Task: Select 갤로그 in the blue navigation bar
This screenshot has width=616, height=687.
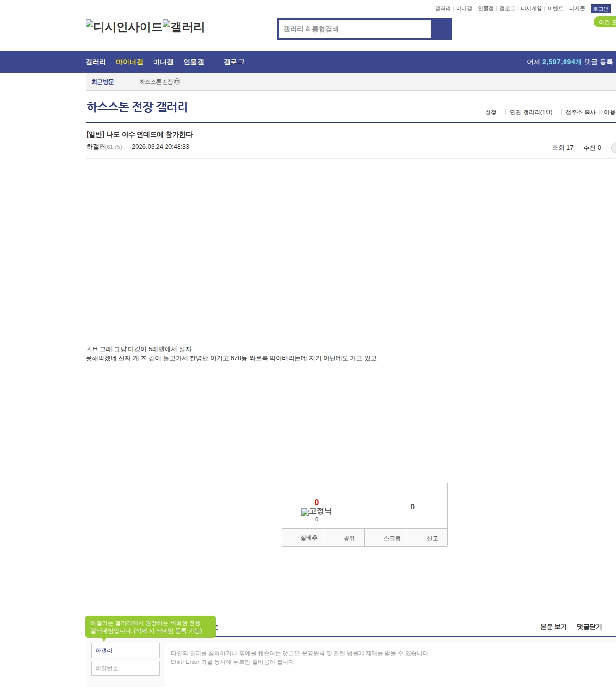Action: click(x=234, y=62)
